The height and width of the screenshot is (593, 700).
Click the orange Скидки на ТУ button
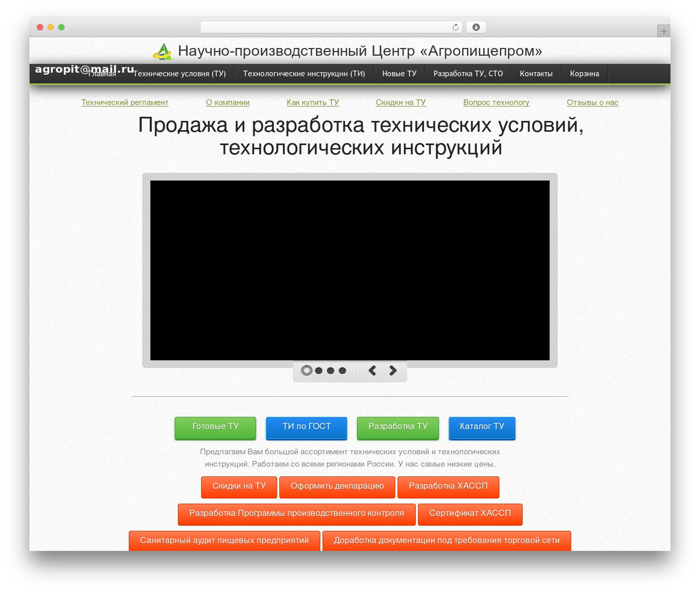pos(239,487)
